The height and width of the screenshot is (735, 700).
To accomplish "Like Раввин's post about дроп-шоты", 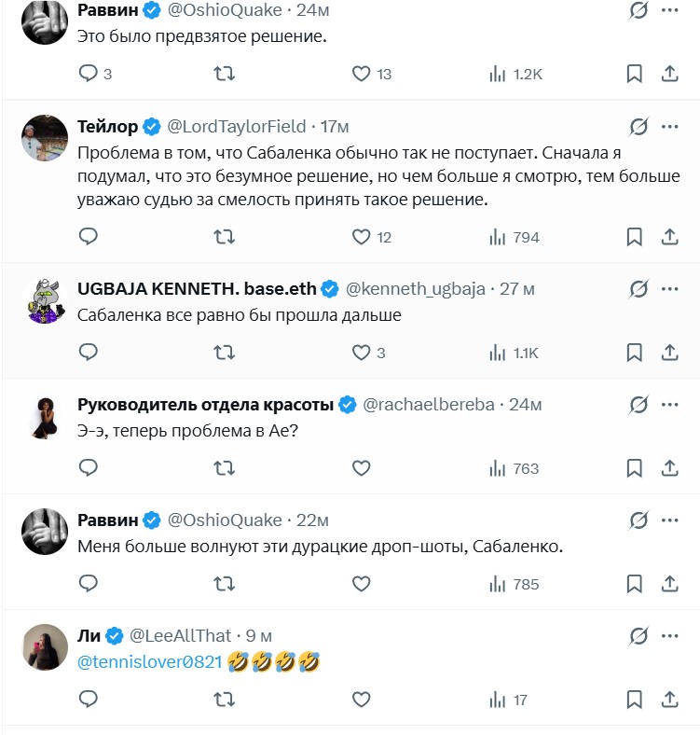I will [x=362, y=584].
